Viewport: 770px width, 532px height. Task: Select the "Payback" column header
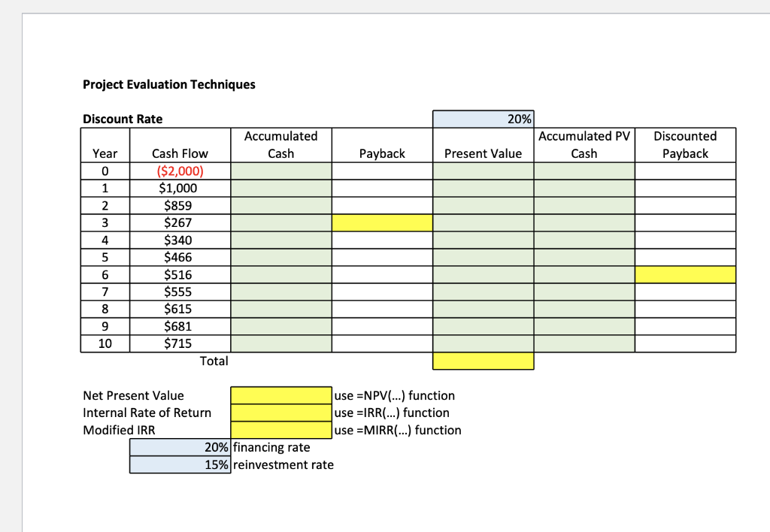point(382,145)
